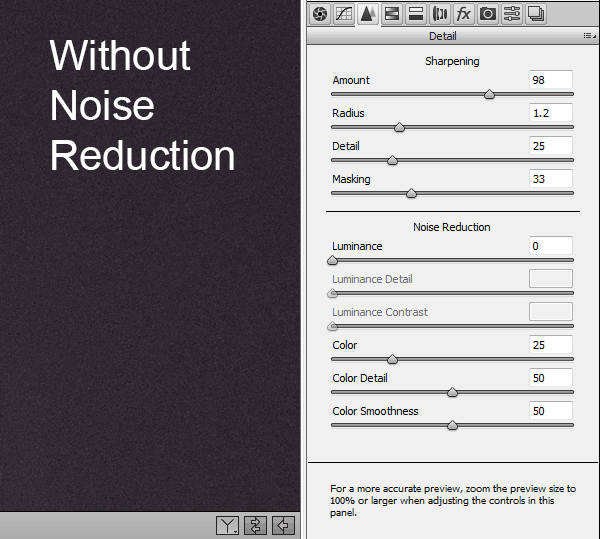This screenshot has width=600, height=539.
Task: Click the Luminance Detail label
Action: 372,279
